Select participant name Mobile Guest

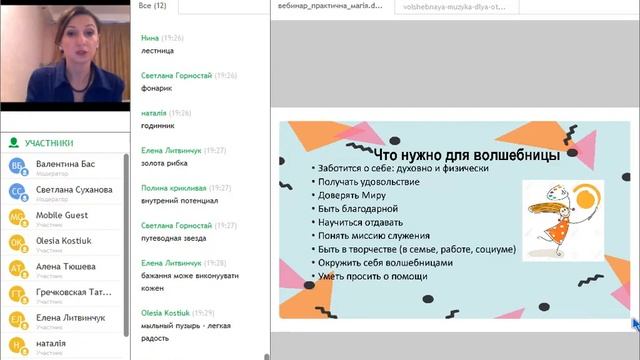62,215
